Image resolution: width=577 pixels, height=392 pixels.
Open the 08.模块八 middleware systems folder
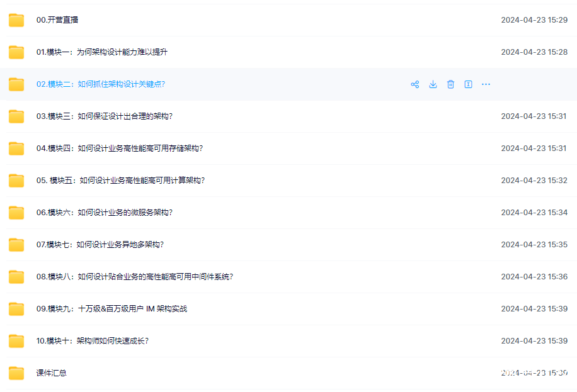(x=134, y=277)
